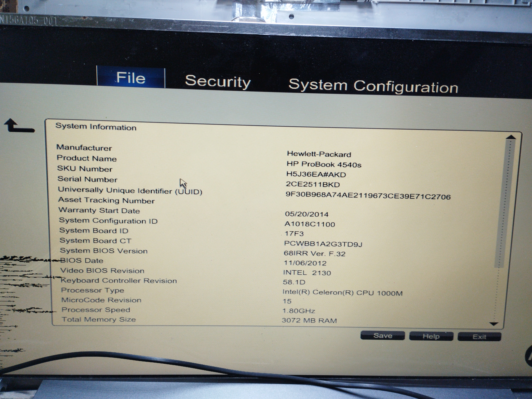Viewport: 532px width, 399px height.
Task: Click the value INTEL 2130
Action: coord(307,273)
